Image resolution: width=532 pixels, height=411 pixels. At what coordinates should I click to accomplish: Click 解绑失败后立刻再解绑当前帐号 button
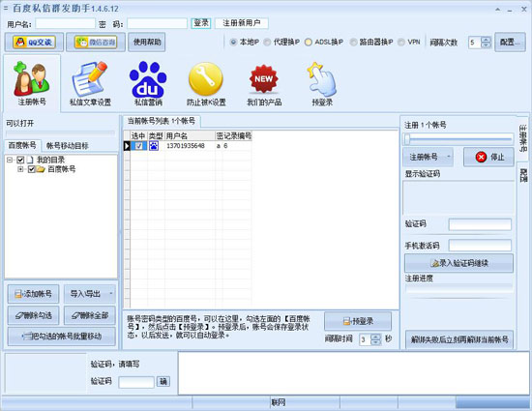click(x=459, y=339)
